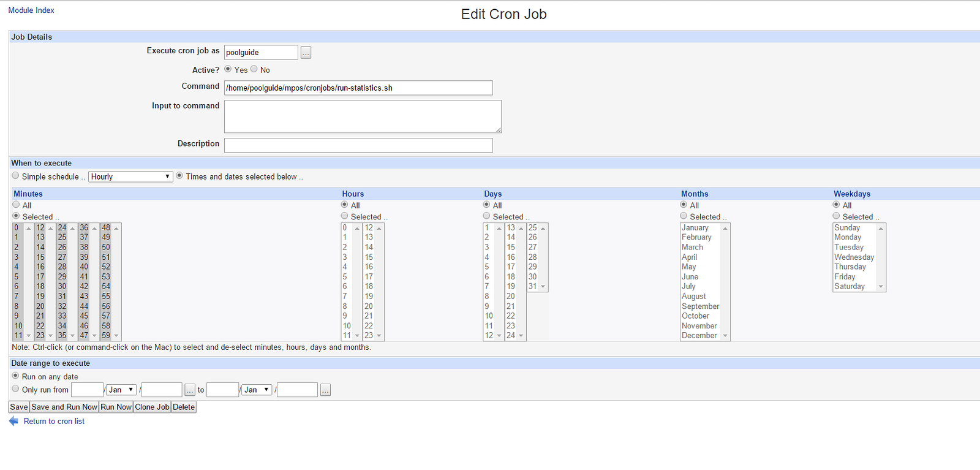Click the end date day field
This screenshot has width=980, height=470.
tap(223, 390)
